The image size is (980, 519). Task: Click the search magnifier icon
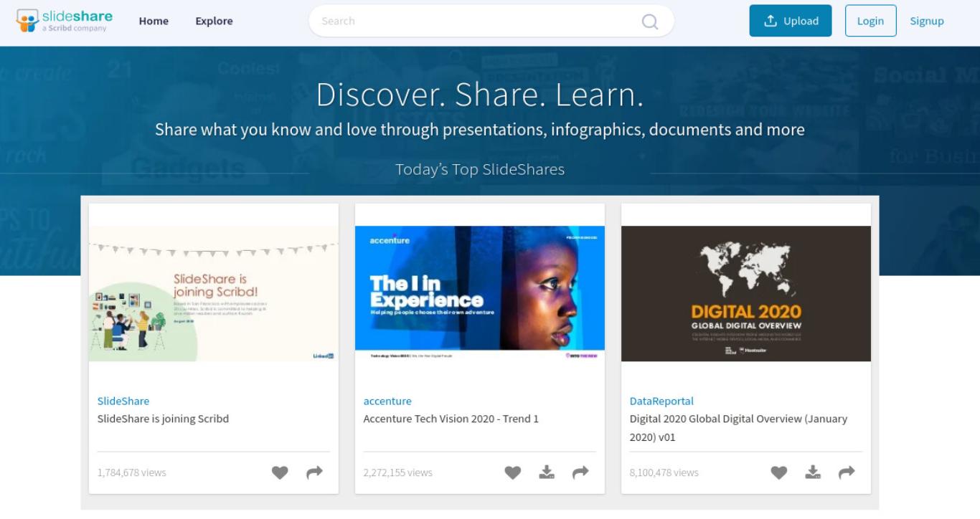[x=650, y=22]
